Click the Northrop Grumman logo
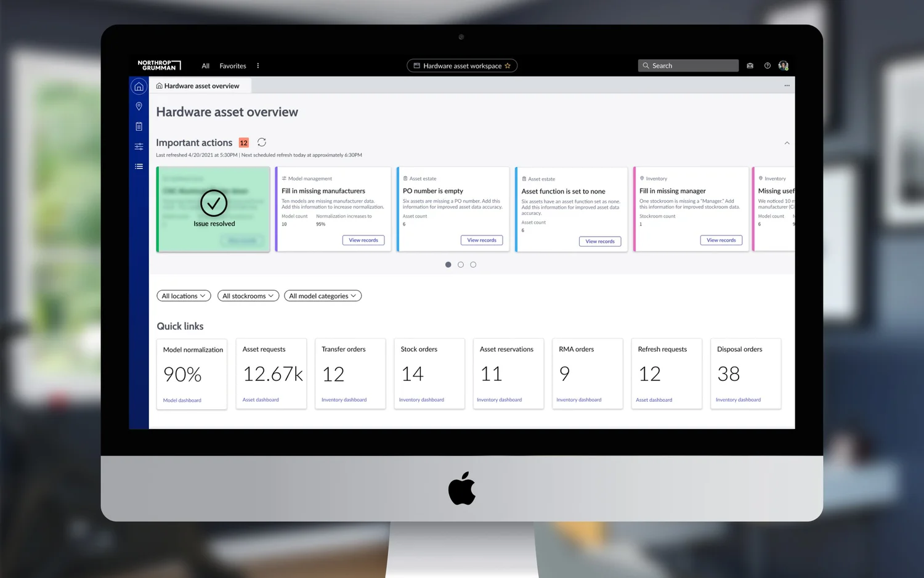The image size is (924, 578). pyautogui.click(x=159, y=65)
